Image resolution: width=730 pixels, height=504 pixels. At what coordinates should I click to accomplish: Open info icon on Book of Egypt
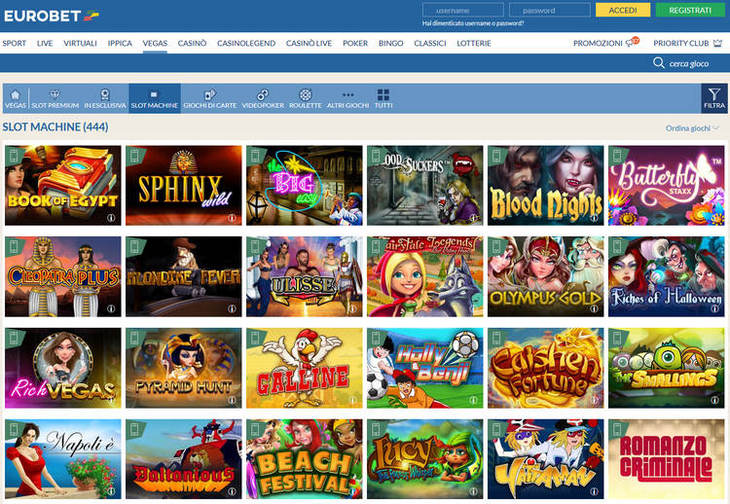coord(111,218)
